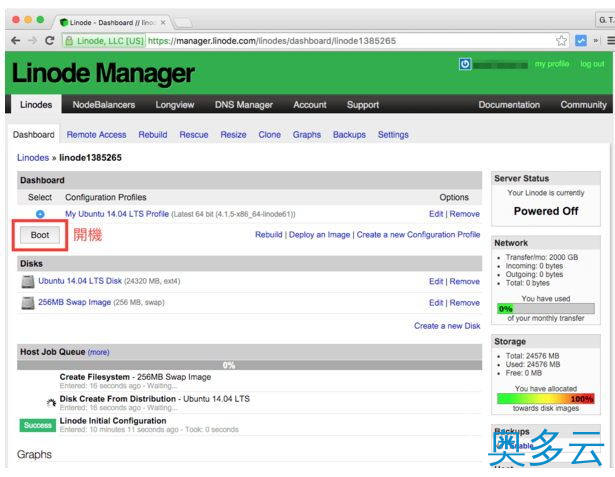The height and width of the screenshot is (477, 615).
Task: Edit the Ubuntu 14.04 LTS configuration profile
Action: pyautogui.click(x=436, y=214)
